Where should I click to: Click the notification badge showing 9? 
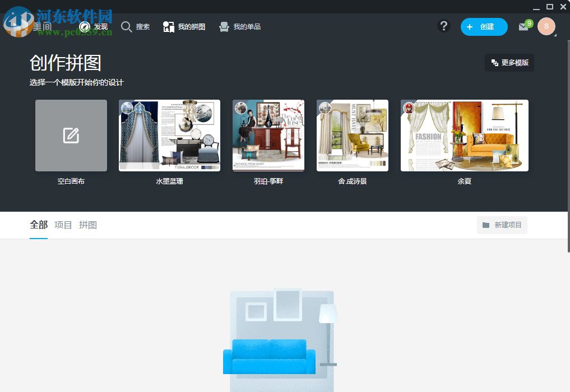(529, 24)
